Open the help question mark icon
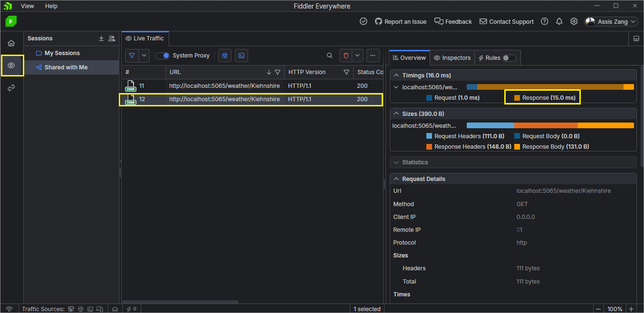Viewport: 644px width, 313px height. [x=545, y=21]
